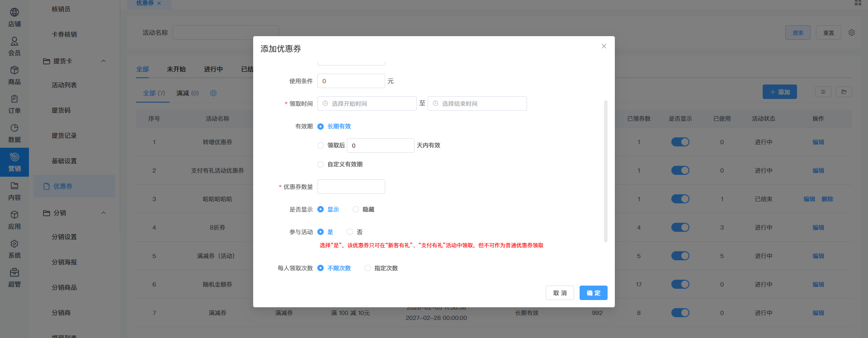Click the 添加 add button

pos(780,92)
